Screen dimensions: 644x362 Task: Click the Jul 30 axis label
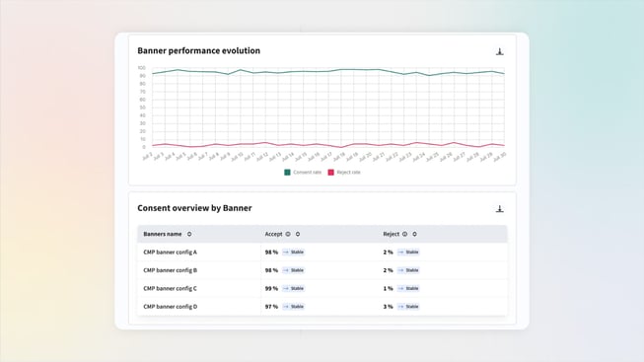(499, 157)
